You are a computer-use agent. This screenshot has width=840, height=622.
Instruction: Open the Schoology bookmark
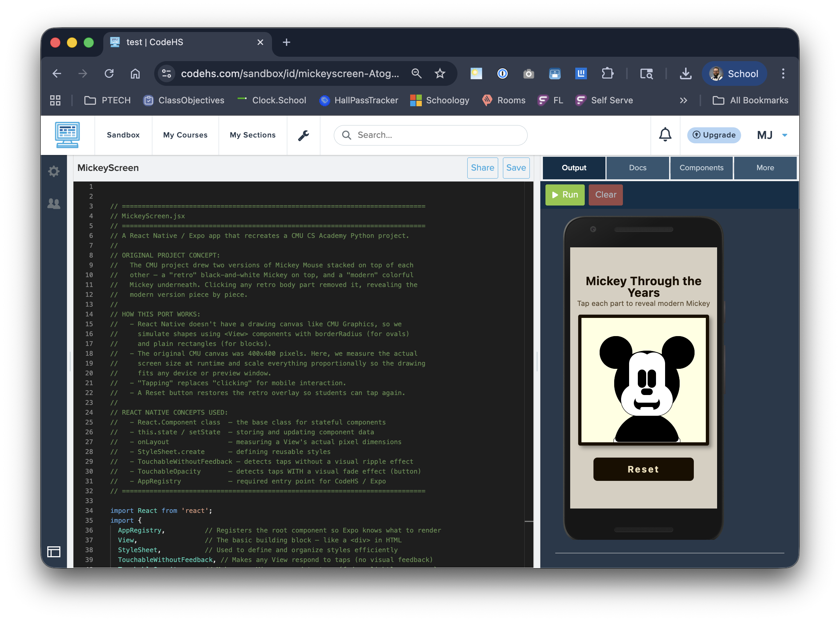click(440, 100)
